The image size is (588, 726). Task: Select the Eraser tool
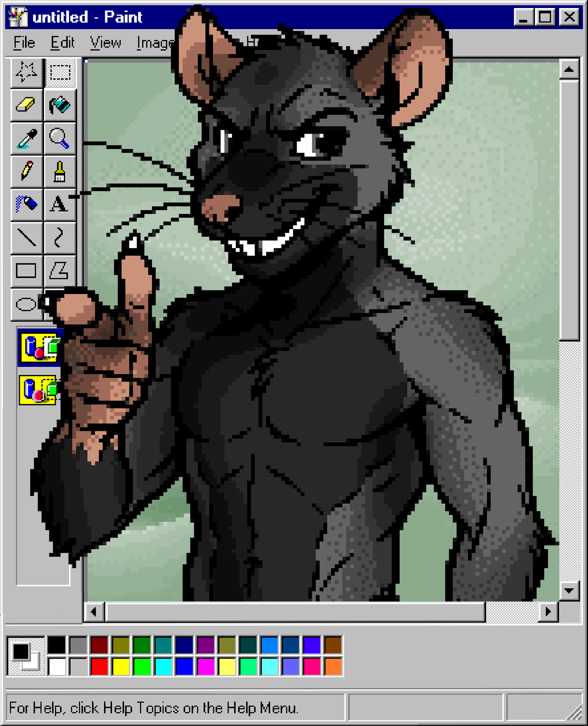click(26, 105)
